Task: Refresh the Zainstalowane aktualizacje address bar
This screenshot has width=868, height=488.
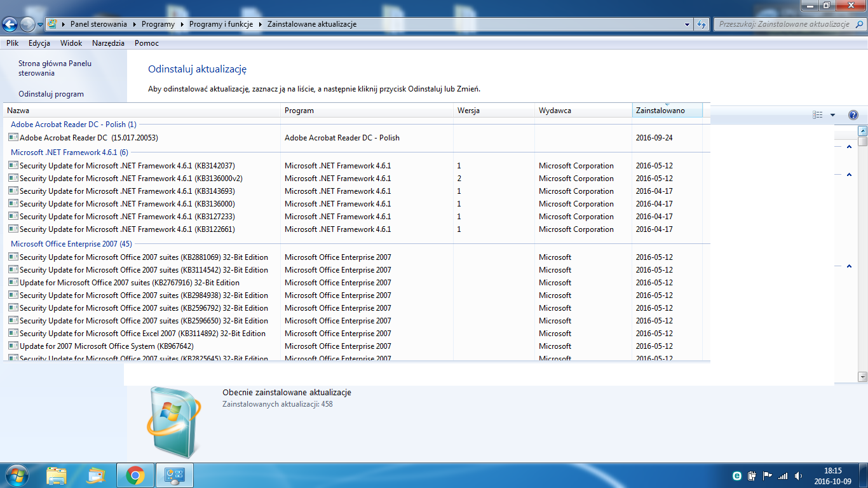Action: click(702, 24)
